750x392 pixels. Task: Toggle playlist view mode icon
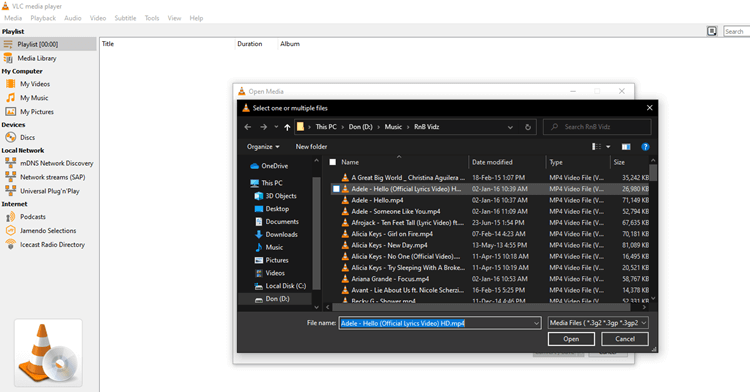(x=712, y=31)
